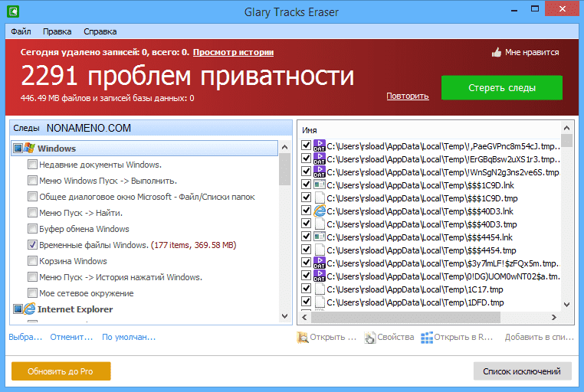Viewport: 584px width, 392px height.
Task: Click the thumbs-up 'Мне нравится' icon
Action: 496,53
